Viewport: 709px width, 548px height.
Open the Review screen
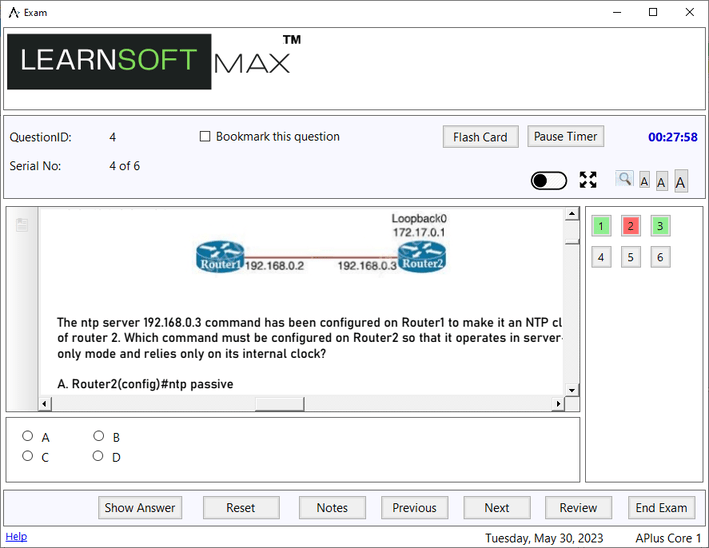[578, 508]
